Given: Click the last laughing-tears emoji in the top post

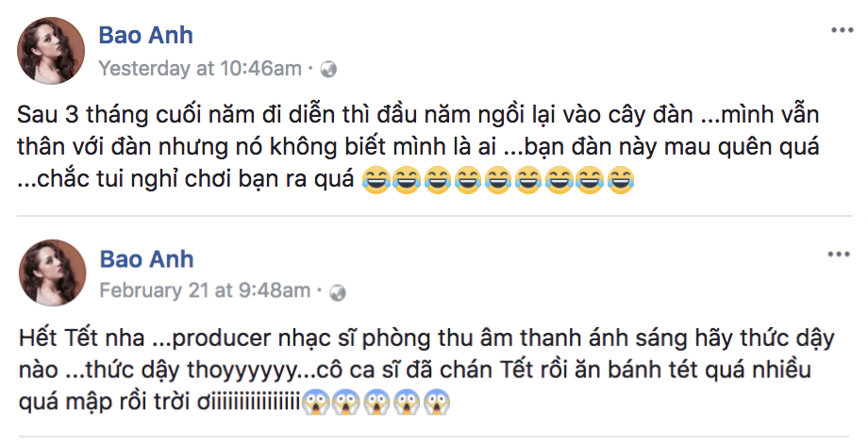Looking at the screenshot, I should [620, 180].
